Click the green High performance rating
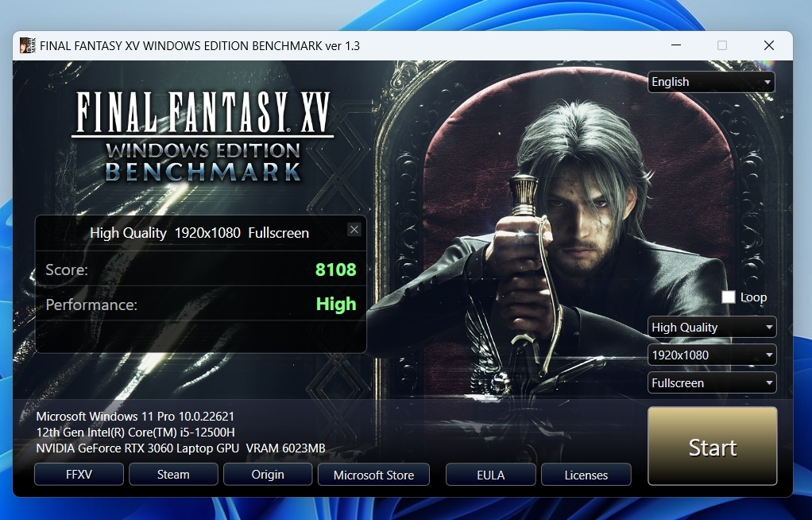812x520 pixels. 336,305
